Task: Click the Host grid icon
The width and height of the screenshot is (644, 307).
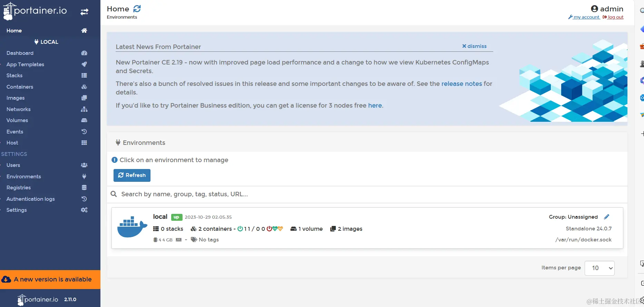Action: [84, 143]
